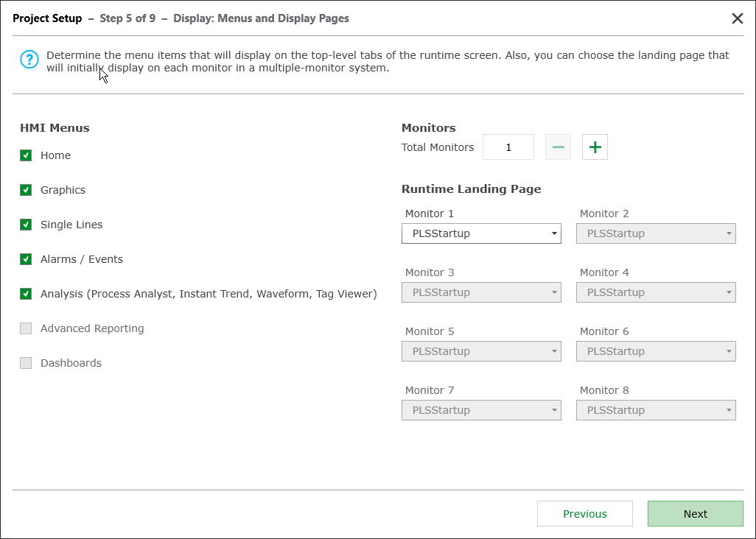This screenshot has width=756, height=539.
Task: Close the Project Setup dialog
Action: pos(737,18)
